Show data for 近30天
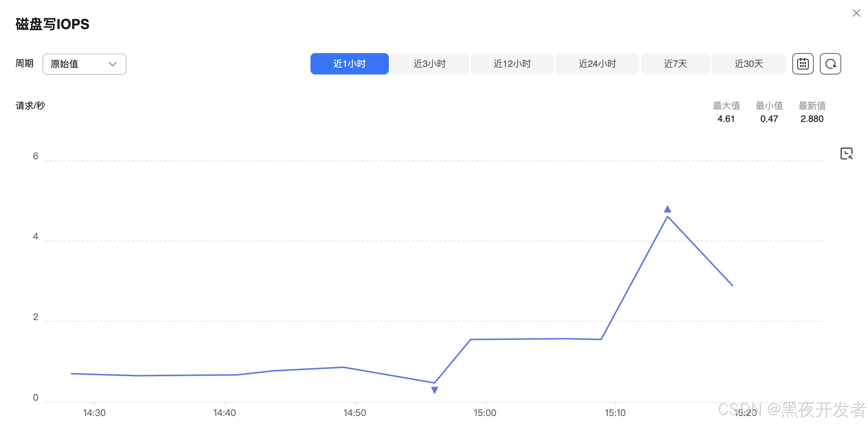The width and height of the screenshot is (868, 424). tap(749, 64)
